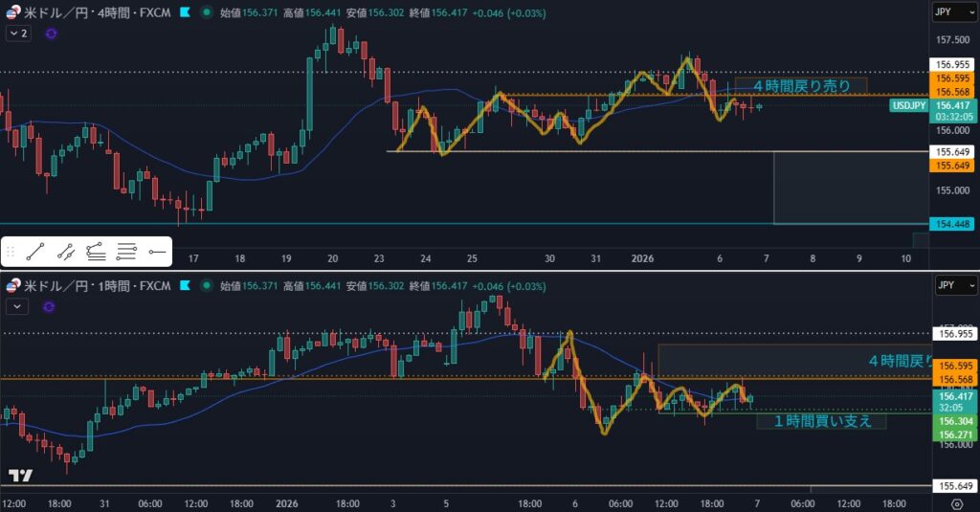The width and height of the screenshot is (980, 512).
Task: Select the multi-line Fib Channel tool
Action: (x=126, y=253)
